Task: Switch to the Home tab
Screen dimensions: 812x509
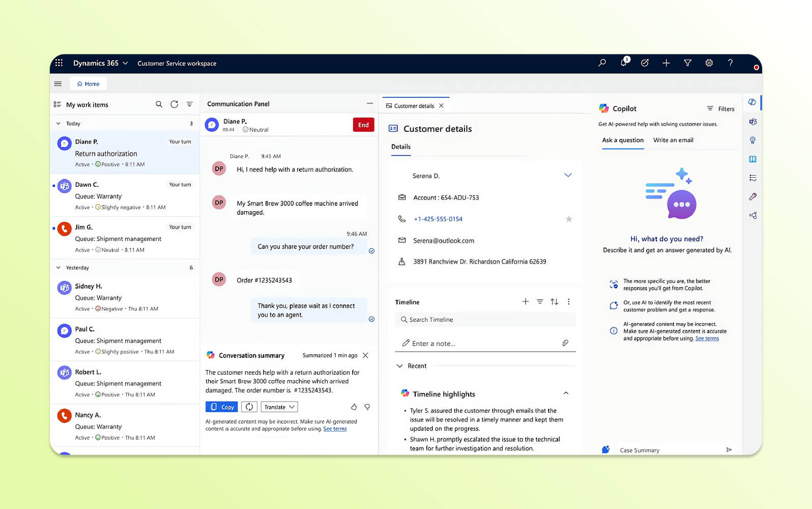Action: [88, 84]
